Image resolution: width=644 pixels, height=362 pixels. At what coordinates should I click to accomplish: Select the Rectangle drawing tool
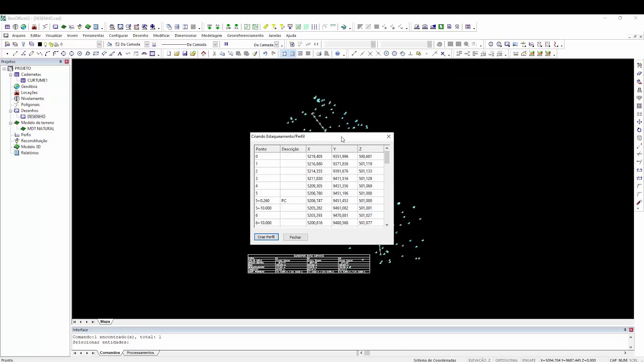point(96,53)
